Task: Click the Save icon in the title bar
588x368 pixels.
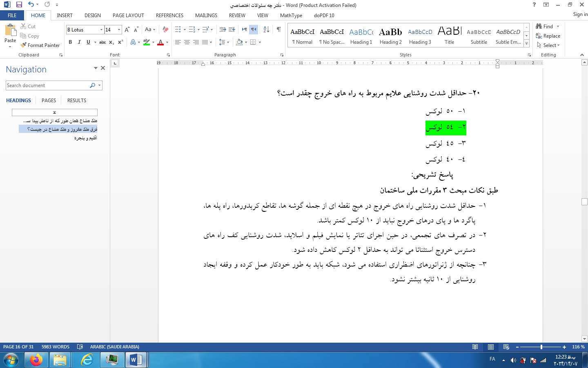Action: pos(19,5)
